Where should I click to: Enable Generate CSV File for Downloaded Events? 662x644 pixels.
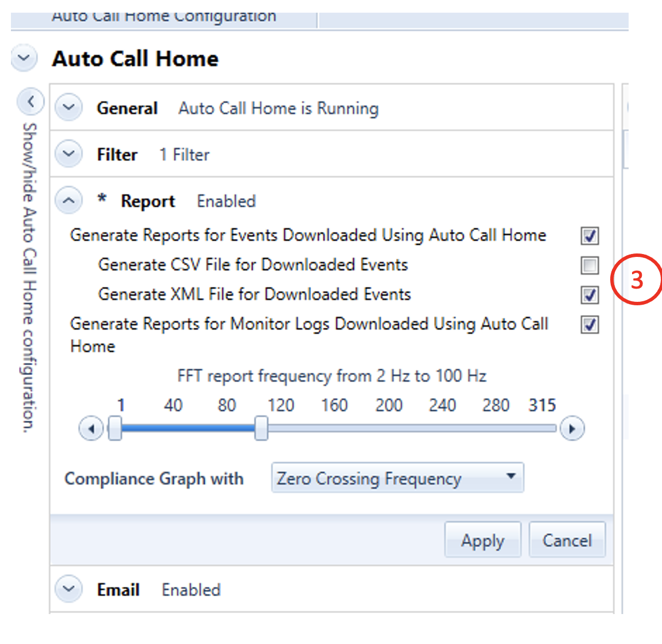coord(589,265)
